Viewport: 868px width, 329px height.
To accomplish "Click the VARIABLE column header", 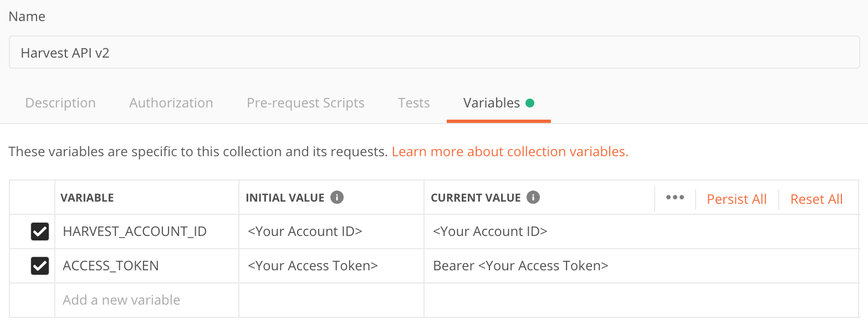I will [x=87, y=198].
